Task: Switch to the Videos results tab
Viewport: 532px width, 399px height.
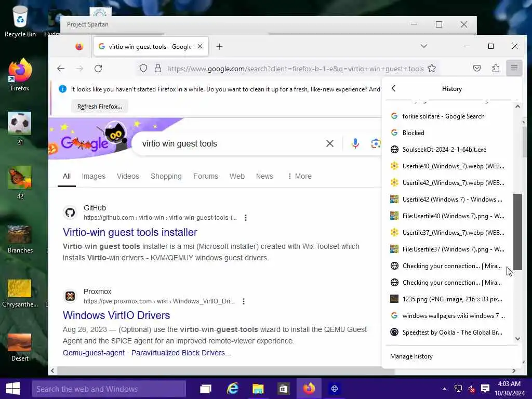Action: 128,177
